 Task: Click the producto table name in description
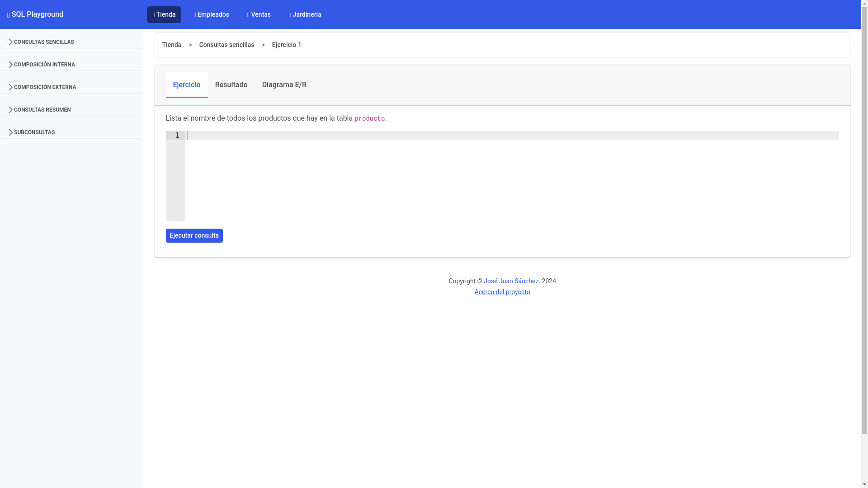coord(370,118)
